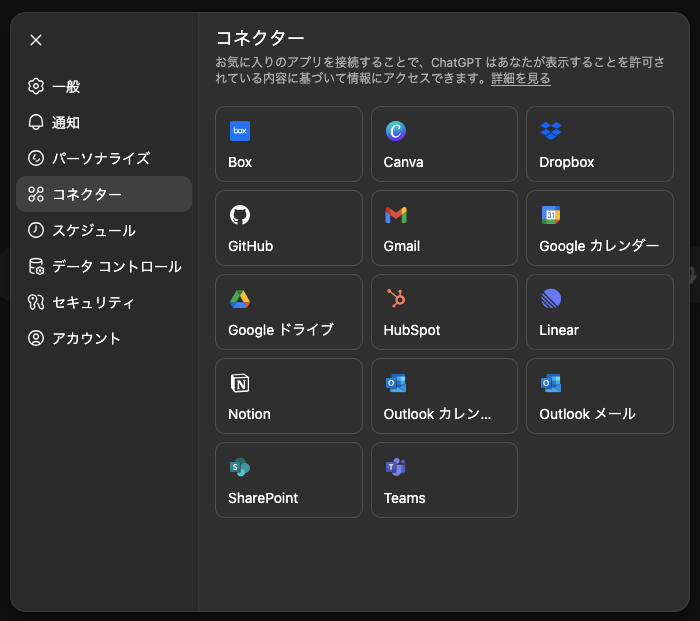Screen dimensions: 700x621
Task: Select コネクター in the sidebar
Action: [104, 194]
